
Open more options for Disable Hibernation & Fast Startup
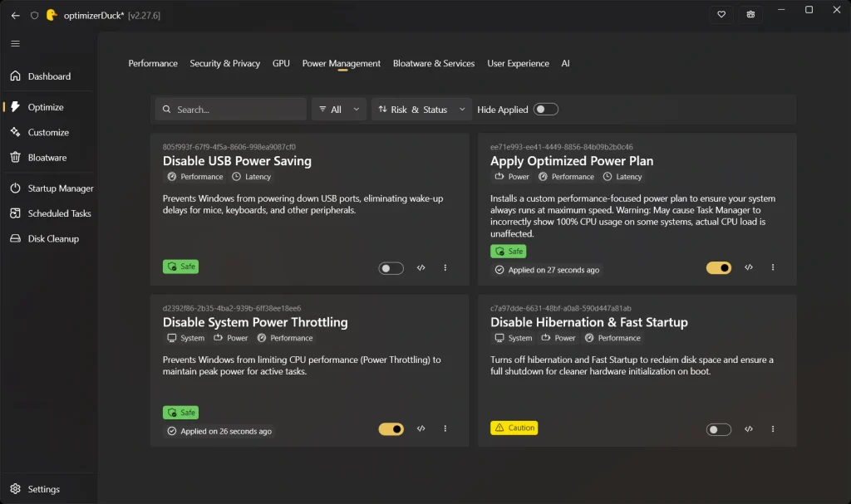[x=773, y=428]
